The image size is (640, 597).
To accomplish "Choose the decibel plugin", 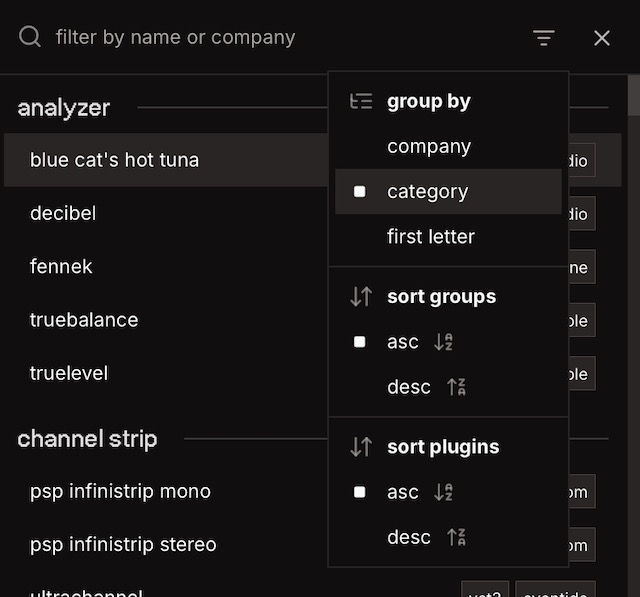I will point(63,213).
